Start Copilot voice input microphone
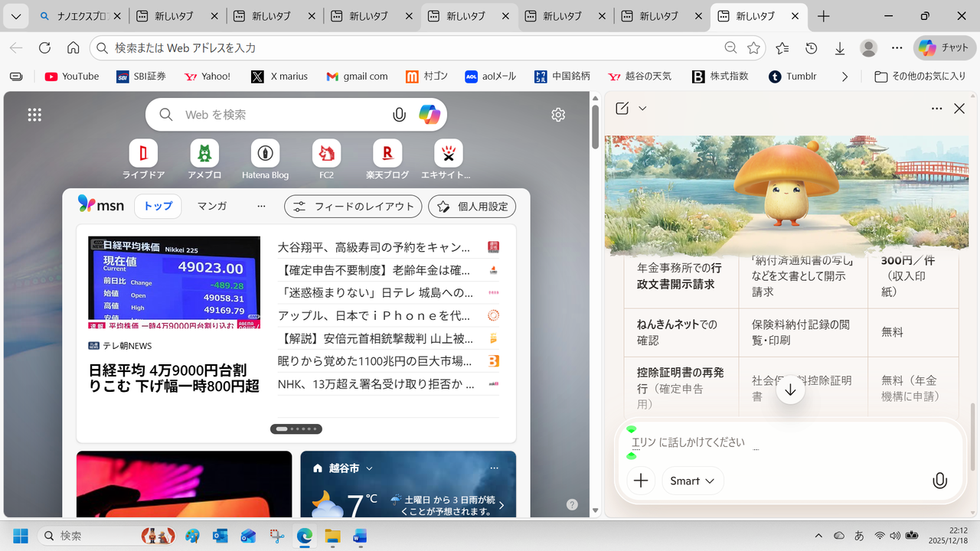Image resolution: width=980 pixels, height=551 pixels. (x=939, y=481)
